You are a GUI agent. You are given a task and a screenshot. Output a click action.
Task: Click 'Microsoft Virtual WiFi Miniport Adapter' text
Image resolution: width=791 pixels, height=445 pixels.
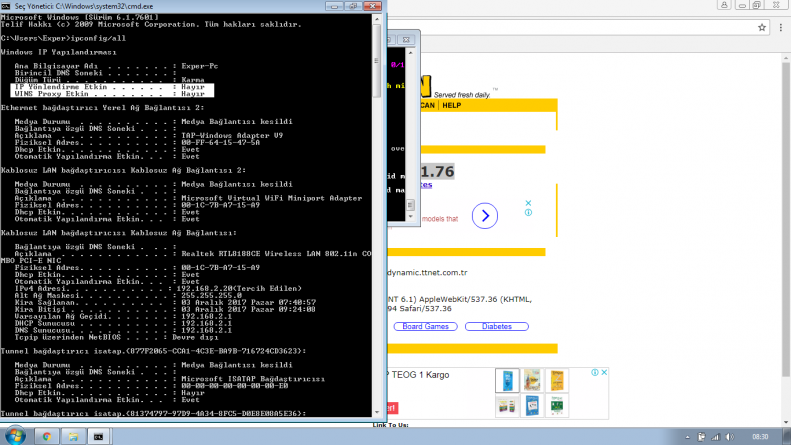click(x=271, y=198)
